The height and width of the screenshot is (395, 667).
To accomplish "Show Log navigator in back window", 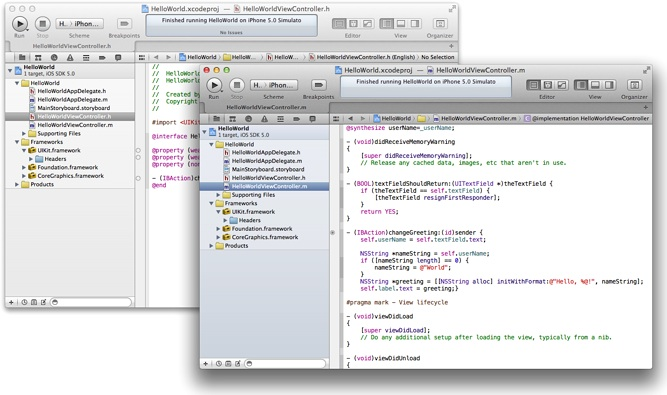I will [118, 57].
